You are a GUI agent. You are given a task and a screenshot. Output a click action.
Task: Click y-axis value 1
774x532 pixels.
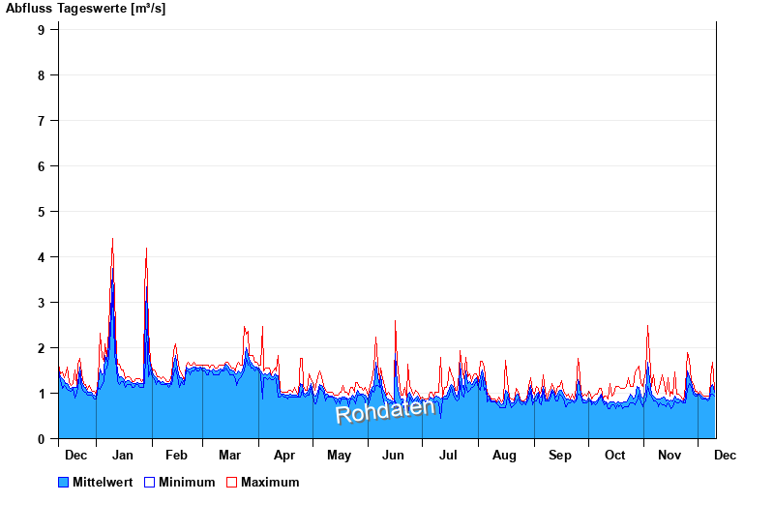41,394
